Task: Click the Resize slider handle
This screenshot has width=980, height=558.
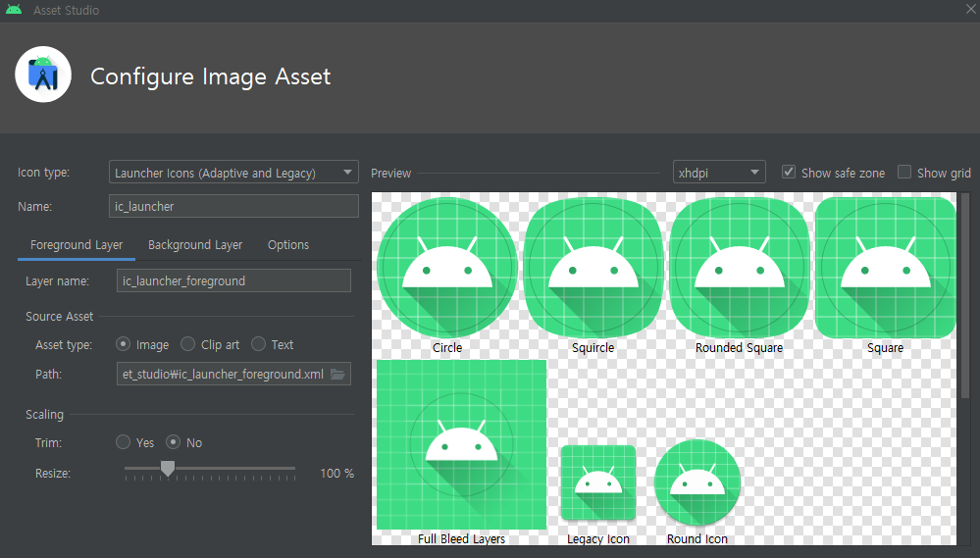Action: pyautogui.click(x=168, y=468)
